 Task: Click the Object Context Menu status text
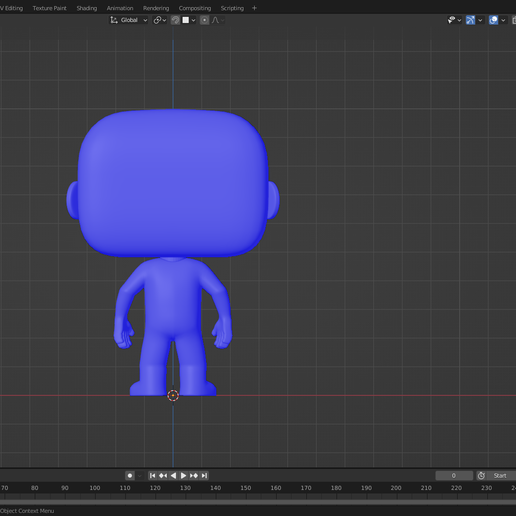[27, 511]
